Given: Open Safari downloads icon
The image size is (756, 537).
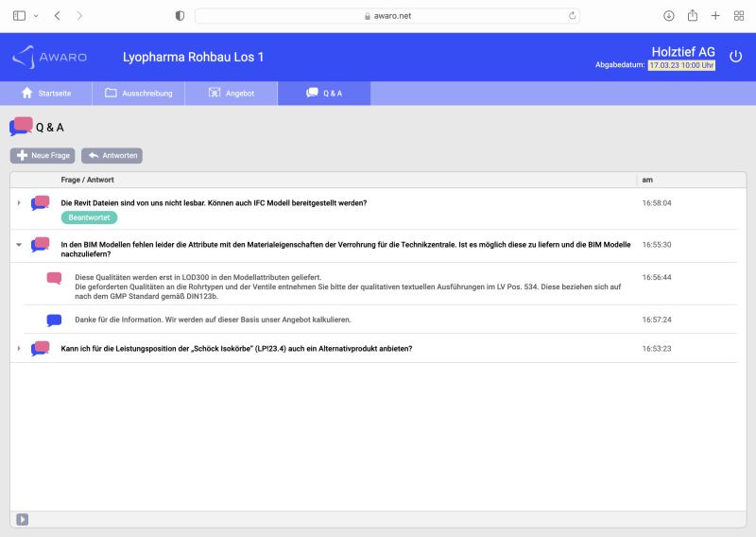Looking at the screenshot, I should tap(669, 16).
